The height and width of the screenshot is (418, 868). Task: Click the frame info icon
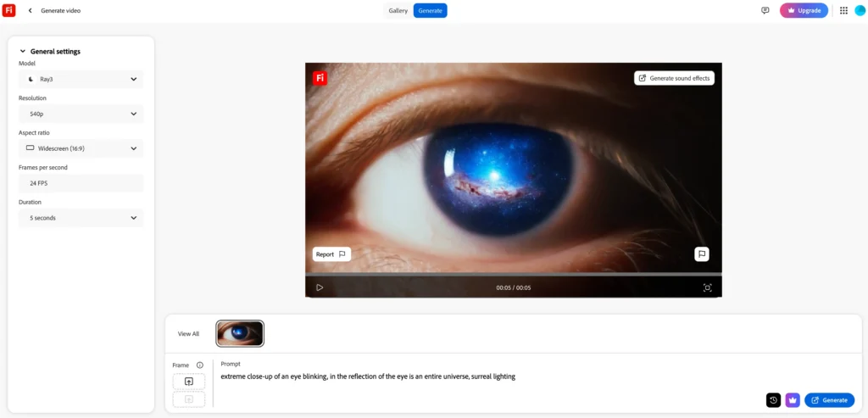pos(200,365)
